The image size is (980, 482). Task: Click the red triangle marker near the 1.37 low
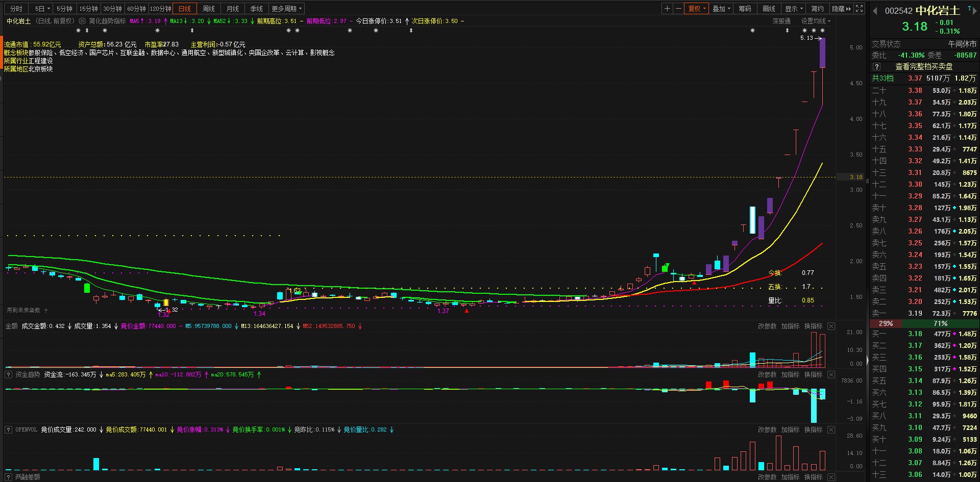pos(467,310)
